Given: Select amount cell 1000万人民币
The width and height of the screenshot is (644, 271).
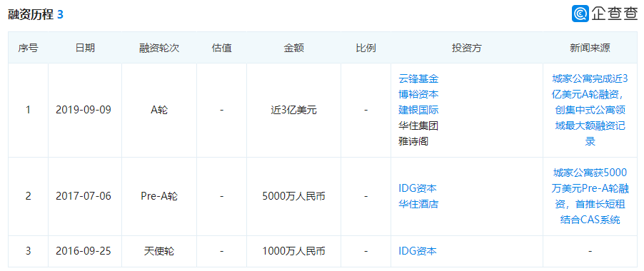Looking at the screenshot, I should coord(293,251).
